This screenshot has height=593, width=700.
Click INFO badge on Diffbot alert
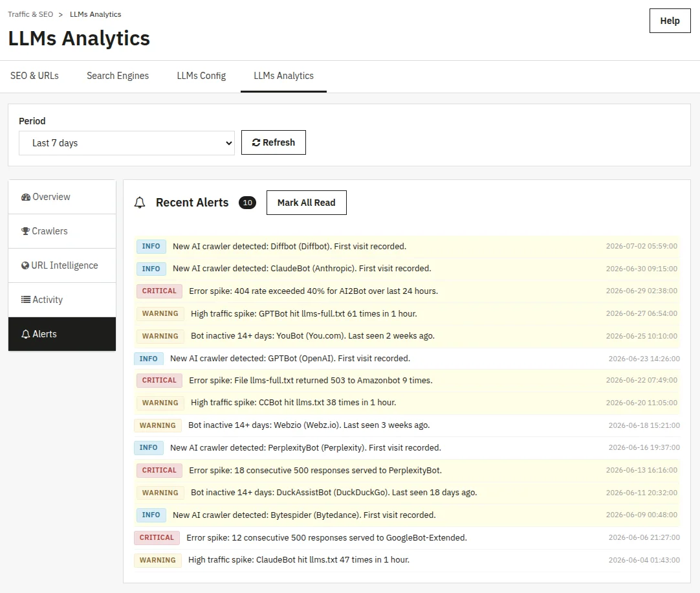(x=151, y=246)
